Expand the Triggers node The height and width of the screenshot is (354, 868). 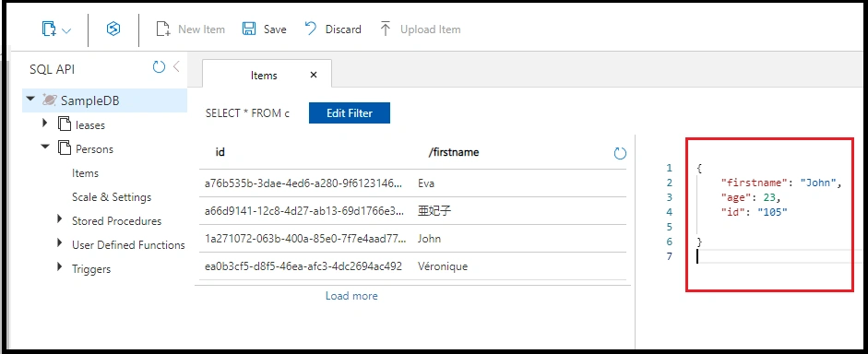point(60,267)
